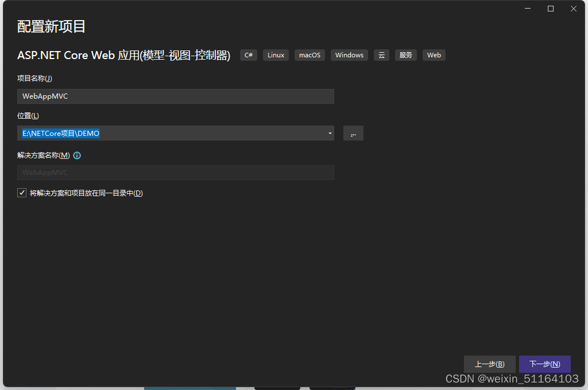The height and width of the screenshot is (390, 588).
Task: Open the ... browse folder button
Action: pos(353,133)
